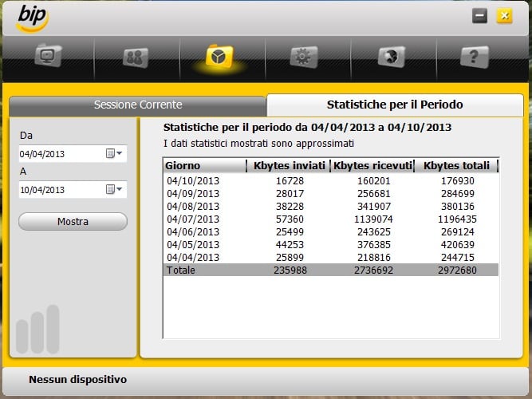Switch to Sessione Corrente tab

pyautogui.click(x=137, y=105)
